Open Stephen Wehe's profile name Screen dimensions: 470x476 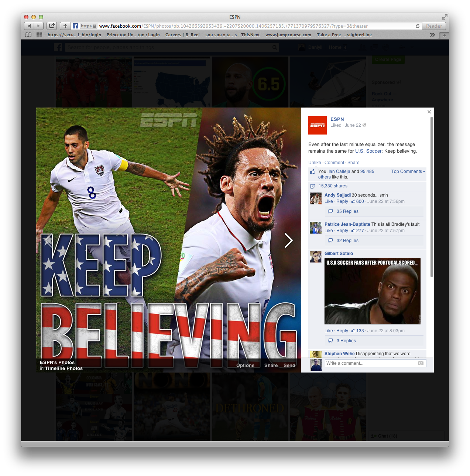[339, 354]
